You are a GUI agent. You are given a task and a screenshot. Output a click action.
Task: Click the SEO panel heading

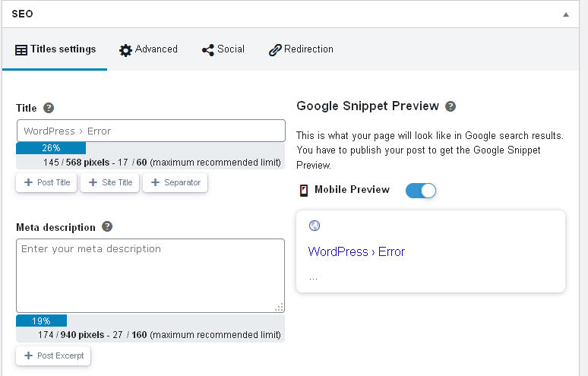(x=22, y=14)
